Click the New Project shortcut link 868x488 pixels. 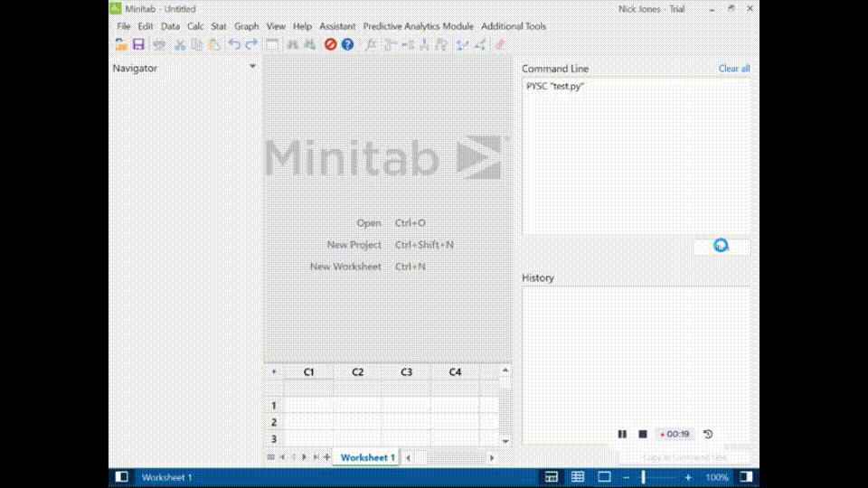(x=354, y=245)
